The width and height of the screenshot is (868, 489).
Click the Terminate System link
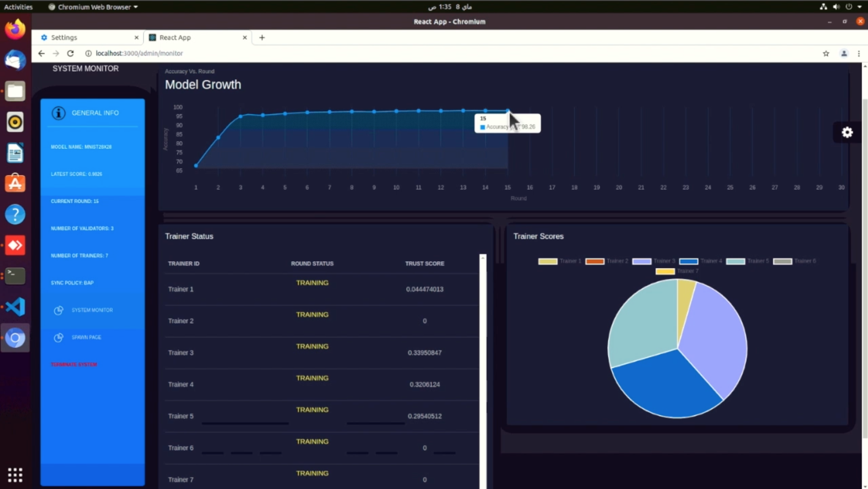pos(74,364)
